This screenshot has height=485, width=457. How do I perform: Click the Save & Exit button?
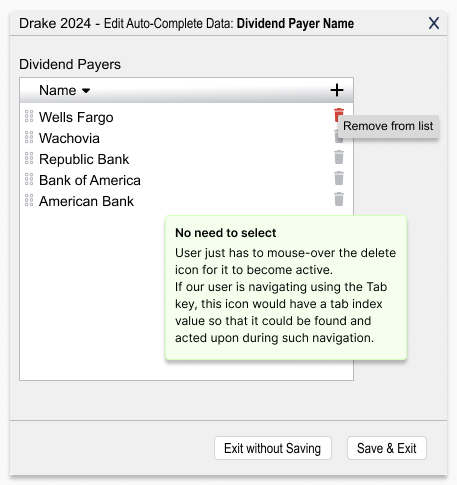387,448
